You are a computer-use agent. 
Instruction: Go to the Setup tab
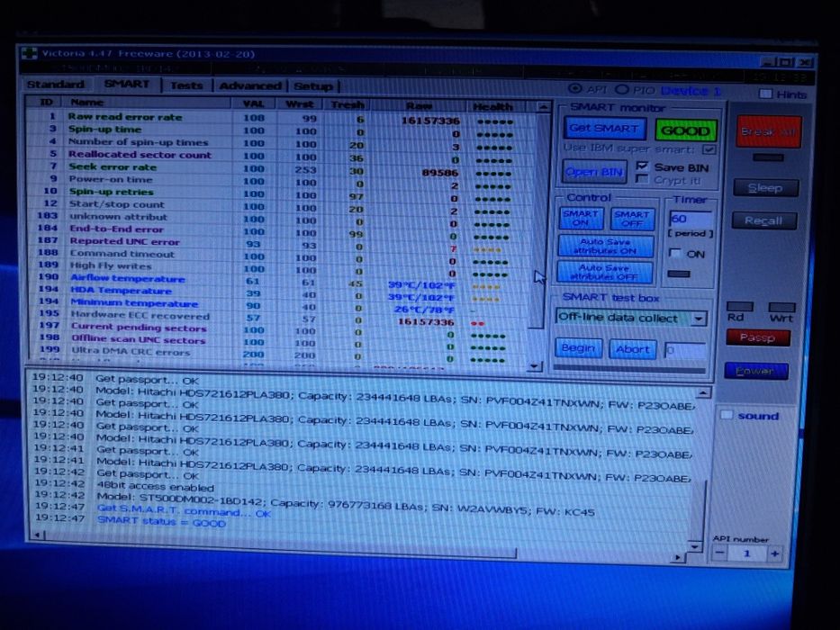pyautogui.click(x=313, y=86)
